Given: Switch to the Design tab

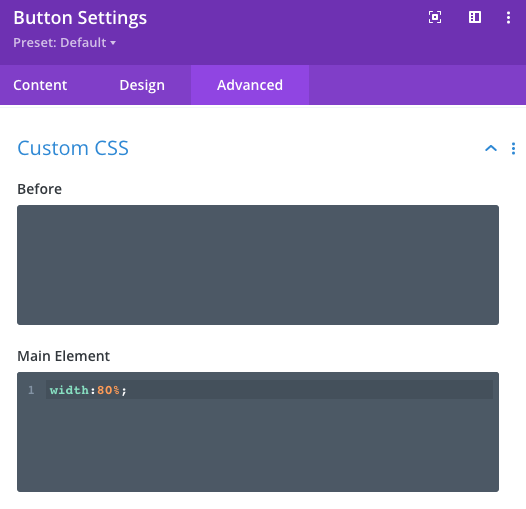Looking at the screenshot, I should point(142,85).
